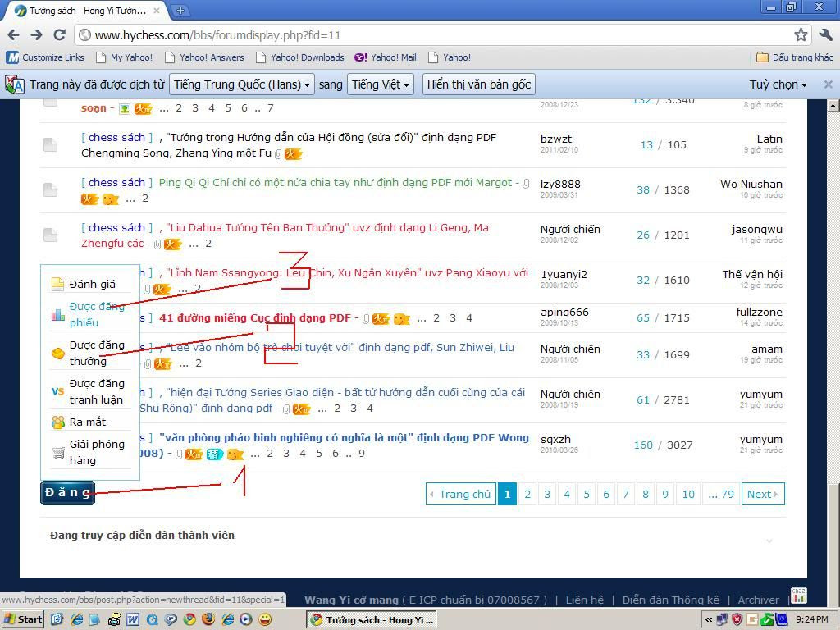Select Đánh giá from the post menu

coord(90,284)
